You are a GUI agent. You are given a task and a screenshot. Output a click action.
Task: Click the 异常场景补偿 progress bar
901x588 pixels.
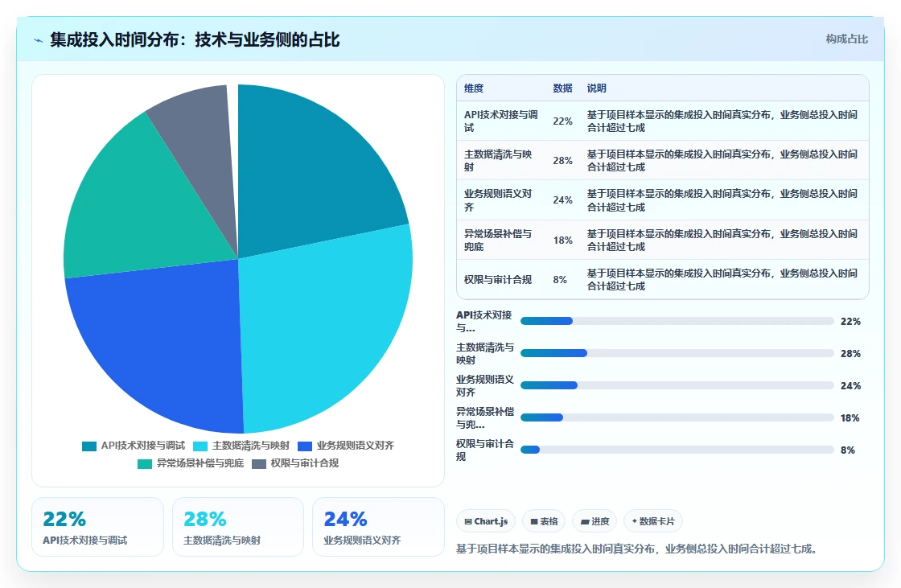[677, 417]
